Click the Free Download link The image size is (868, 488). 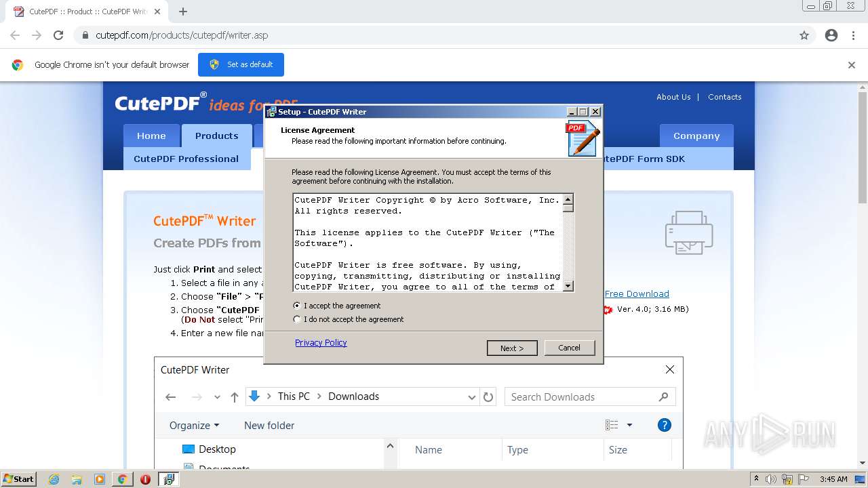(x=637, y=293)
